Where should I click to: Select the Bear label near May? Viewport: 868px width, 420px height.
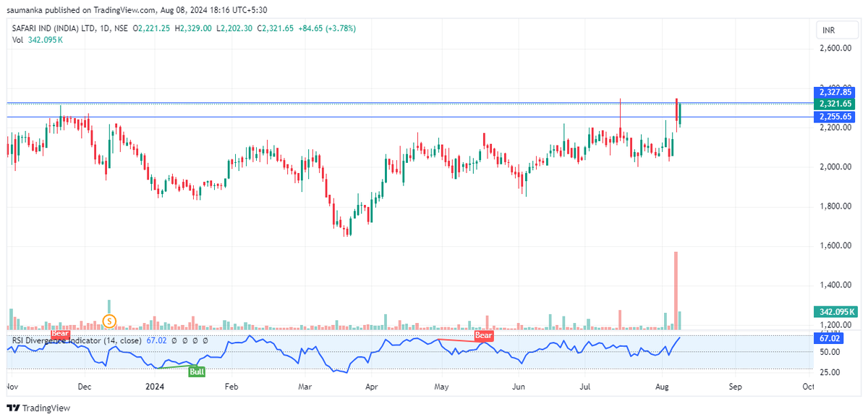point(483,336)
